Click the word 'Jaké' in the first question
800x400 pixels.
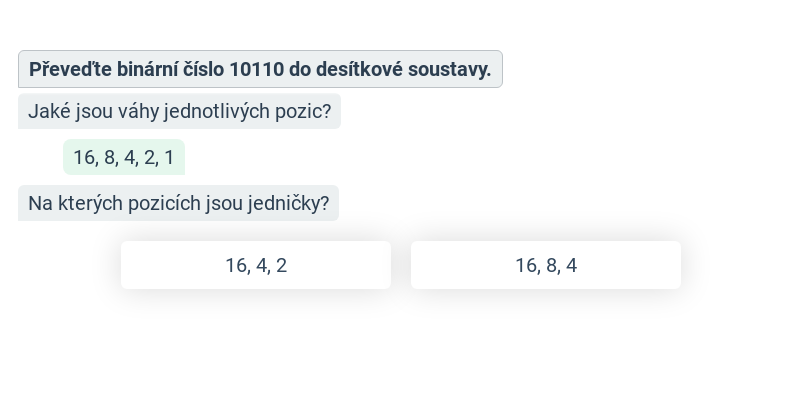(49, 111)
